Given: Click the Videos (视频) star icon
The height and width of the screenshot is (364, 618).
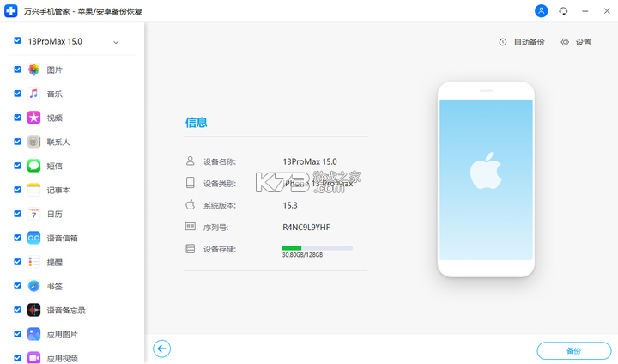Looking at the screenshot, I should pos(33,118).
